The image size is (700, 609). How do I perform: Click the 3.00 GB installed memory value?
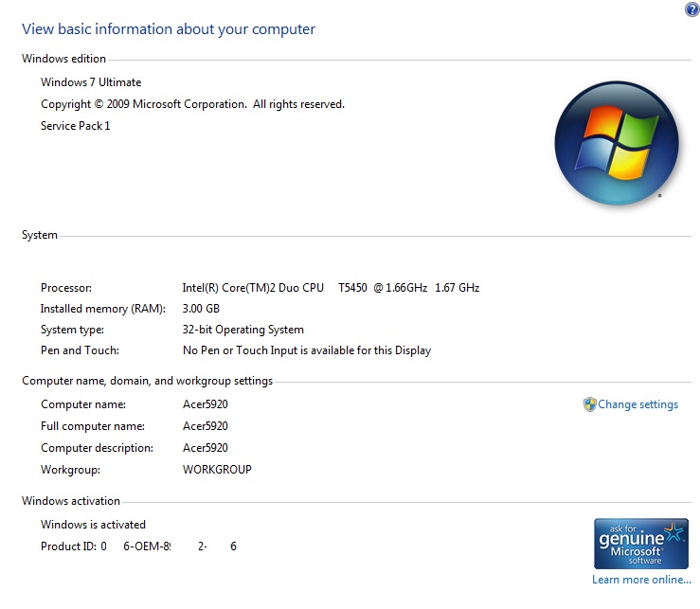pyautogui.click(x=201, y=309)
